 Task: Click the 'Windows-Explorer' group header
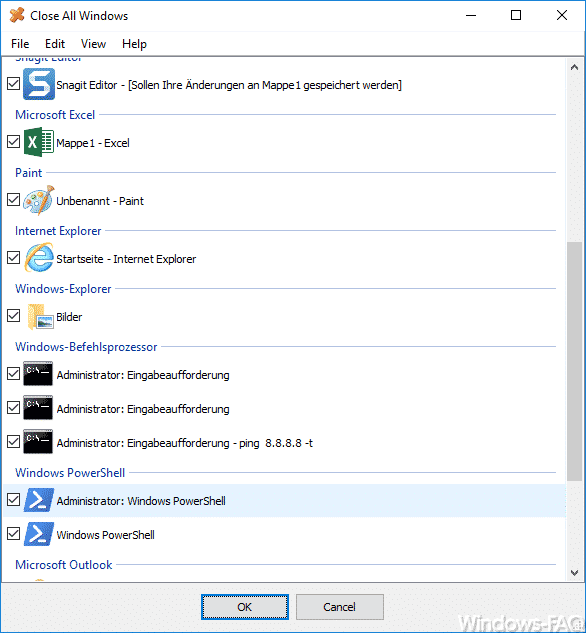(x=63, y=289)
